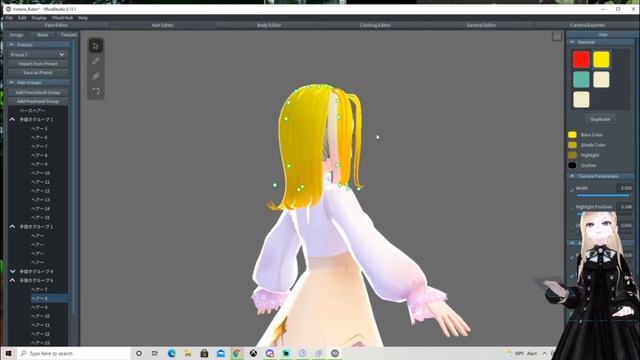Click Add Freehand Group

[38, 101]
